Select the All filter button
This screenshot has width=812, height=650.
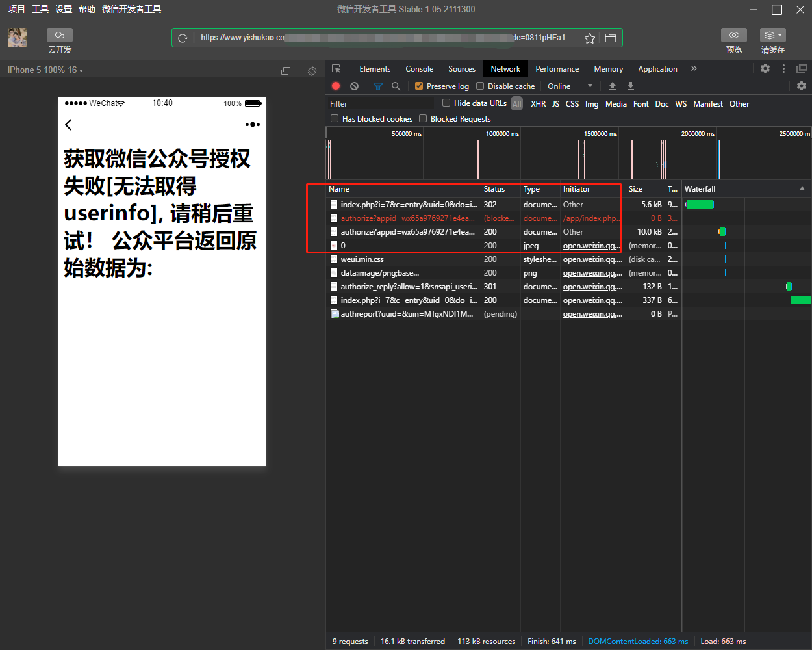517,104
